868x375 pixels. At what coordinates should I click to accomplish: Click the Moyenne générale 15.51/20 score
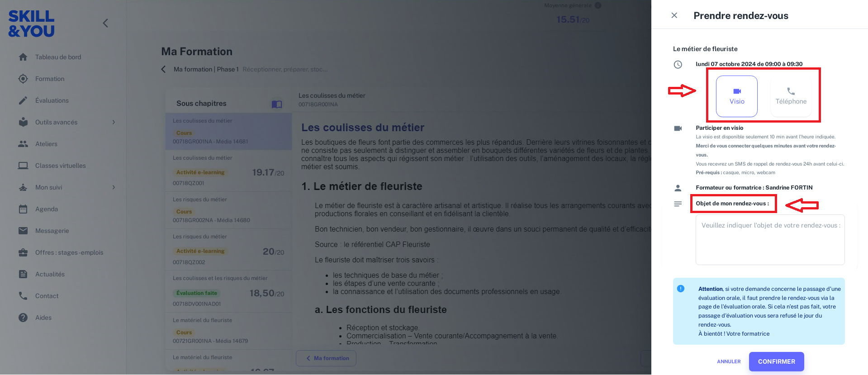click(573, 19)
